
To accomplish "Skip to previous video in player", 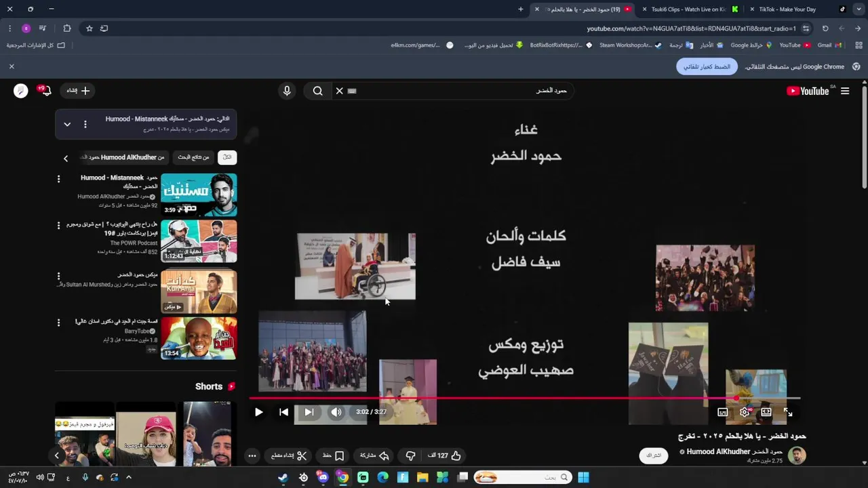I will pyautogui.click(x=283, y=412).
